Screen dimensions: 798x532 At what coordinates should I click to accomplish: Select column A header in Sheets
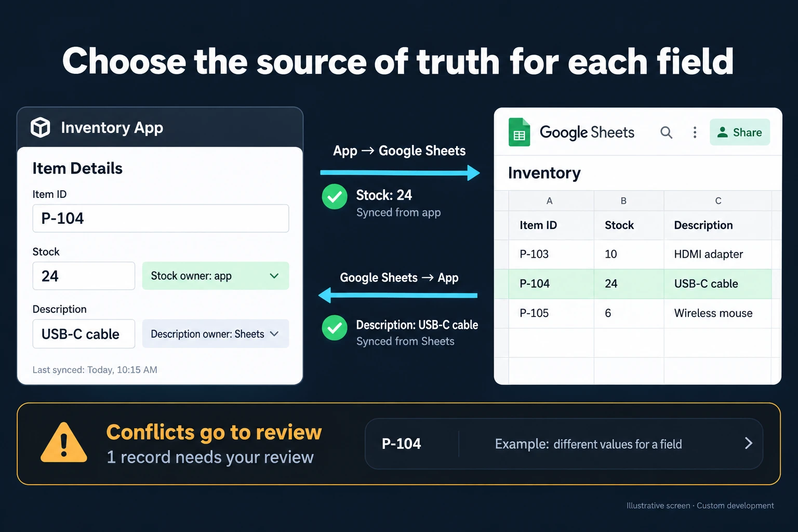click(551, 201)
